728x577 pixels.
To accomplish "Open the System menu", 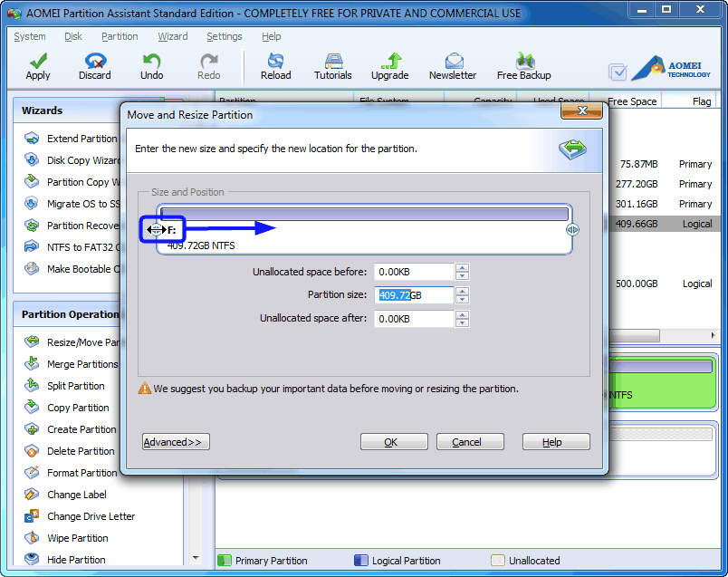I will click(30, 36).
